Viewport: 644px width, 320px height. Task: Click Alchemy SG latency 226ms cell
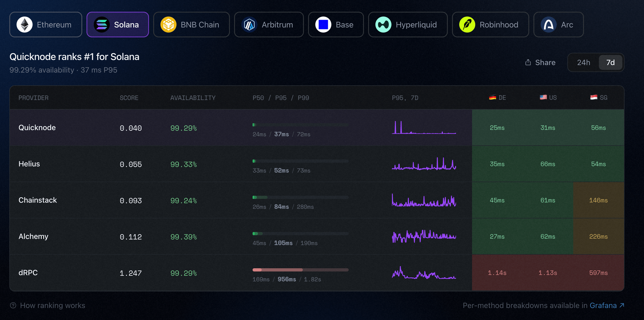pyautogui.click(x=599, y=237)
